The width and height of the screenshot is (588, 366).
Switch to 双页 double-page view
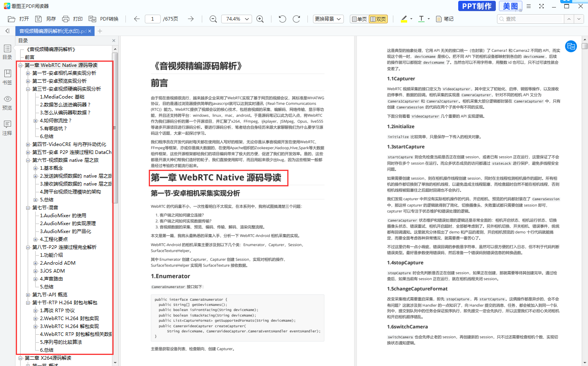coord(378,19)
